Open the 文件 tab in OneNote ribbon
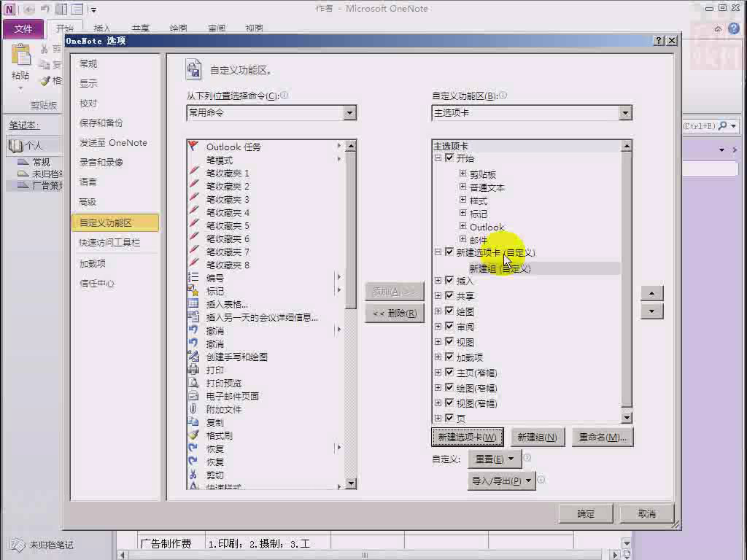747x560 pixels. (x=23, y=29)
